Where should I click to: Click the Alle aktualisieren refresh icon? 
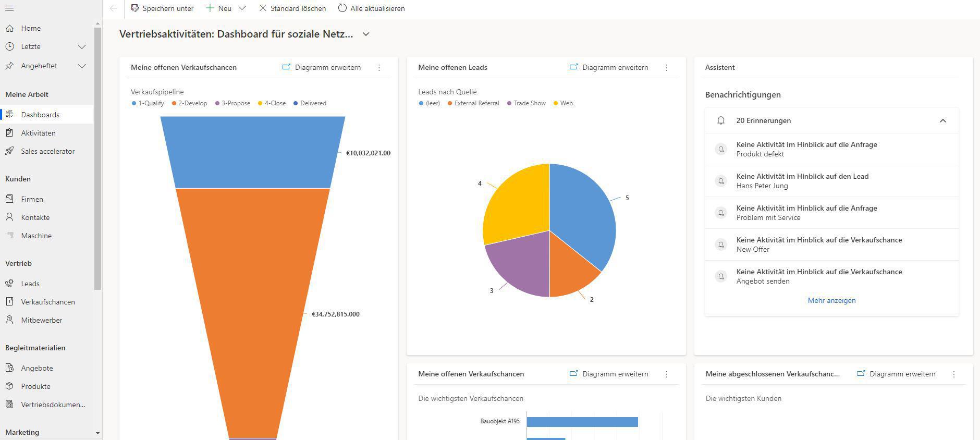click(342, 8)
